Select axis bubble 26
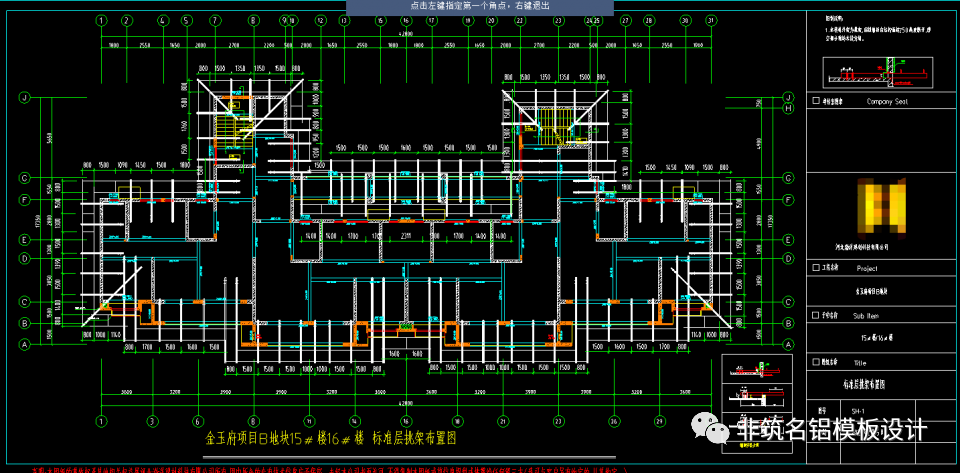 (x=613, y=421)
